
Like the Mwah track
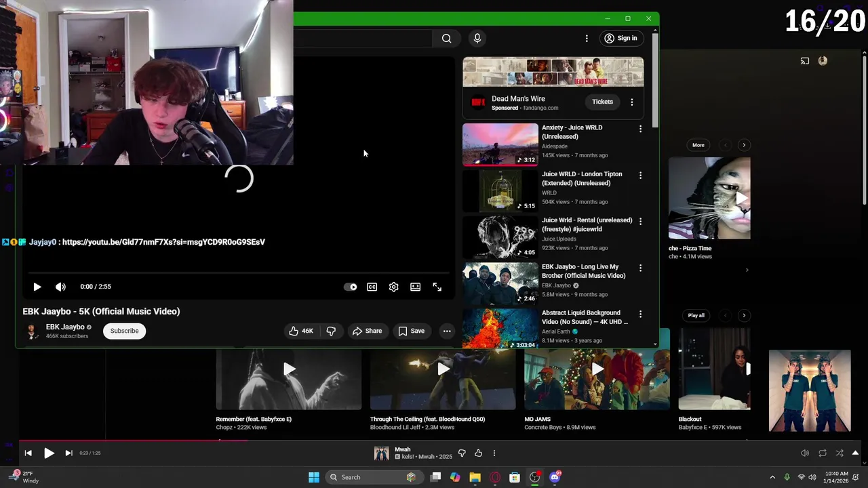pos(478,453)
